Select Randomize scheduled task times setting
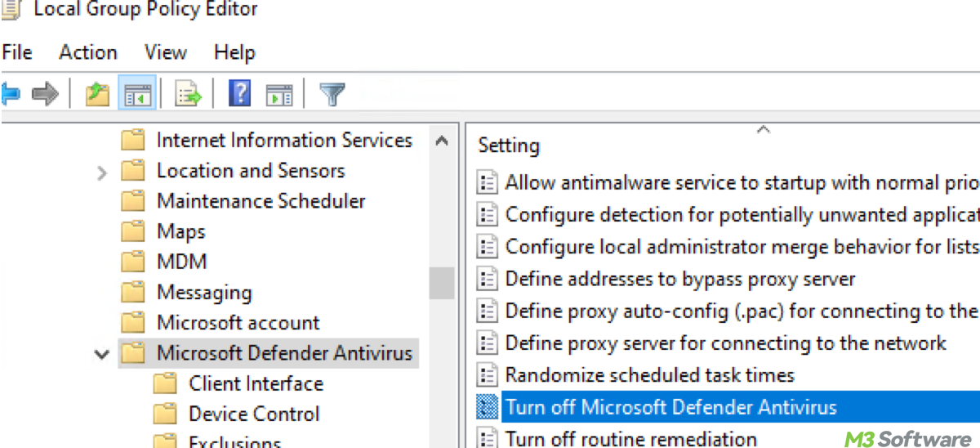This screenshot has width=980, height=448. tap(650, 375)
